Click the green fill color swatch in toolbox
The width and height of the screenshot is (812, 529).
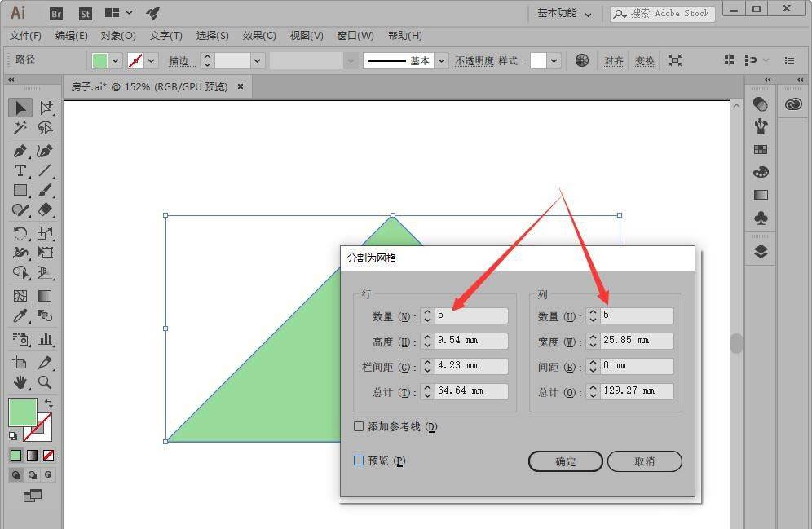[x=22, y=412]
